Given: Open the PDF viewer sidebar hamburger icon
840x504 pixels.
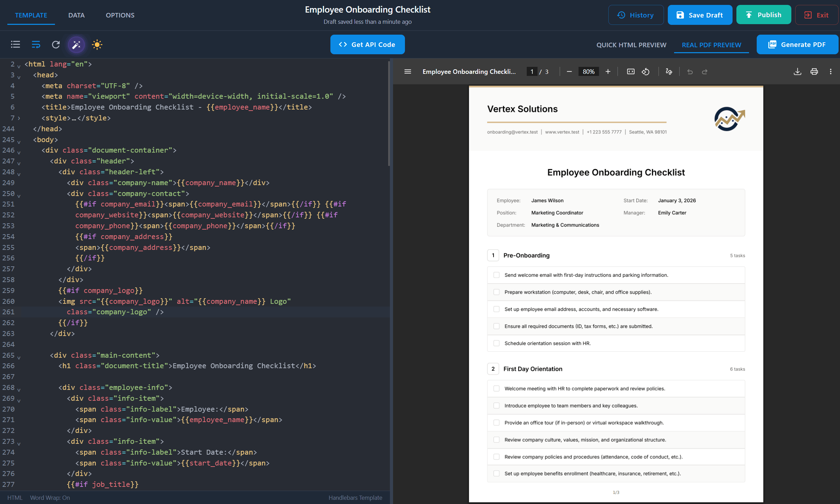Looking at the screenshot, I should click(x=407, y=71).
